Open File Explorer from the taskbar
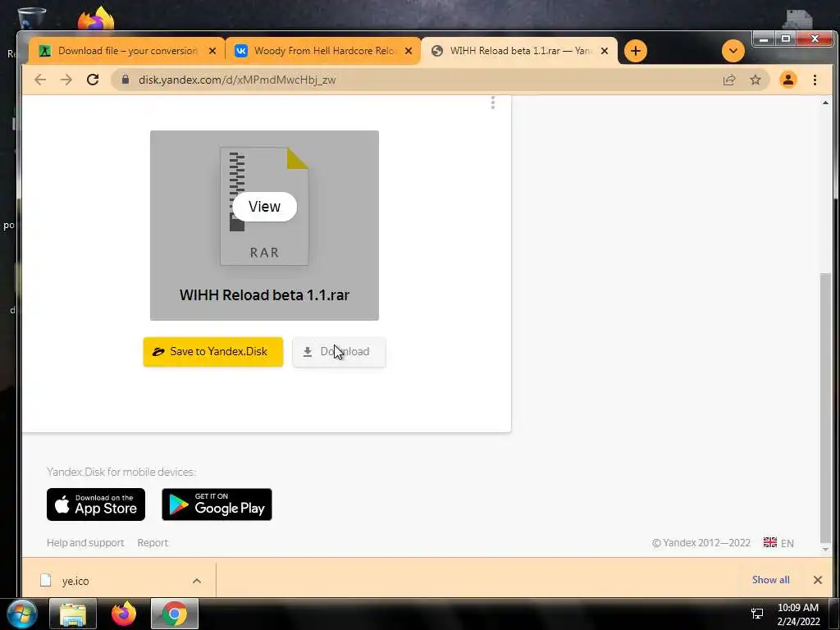 coord(73,614)
